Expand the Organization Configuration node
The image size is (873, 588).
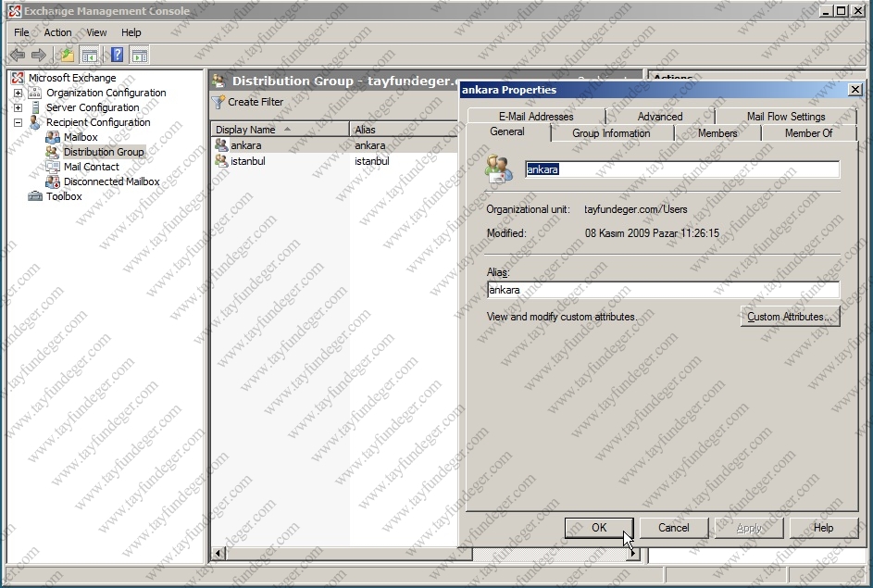[18, 93]
